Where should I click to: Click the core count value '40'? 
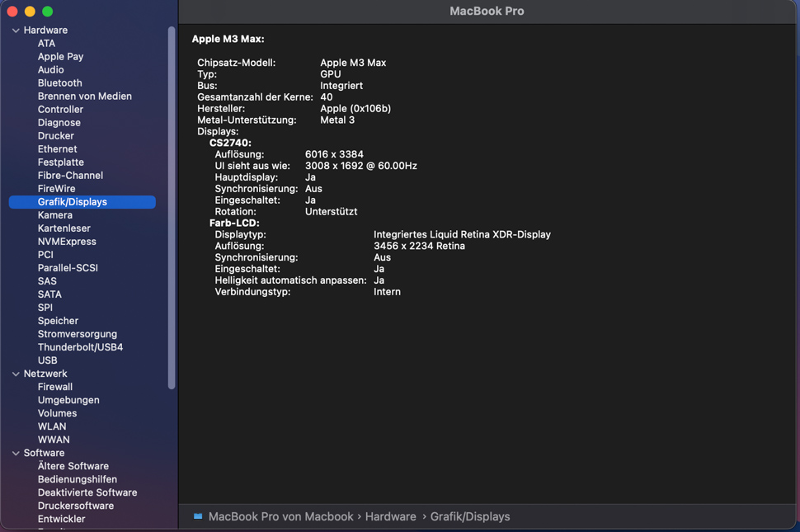tap(327, 97)
